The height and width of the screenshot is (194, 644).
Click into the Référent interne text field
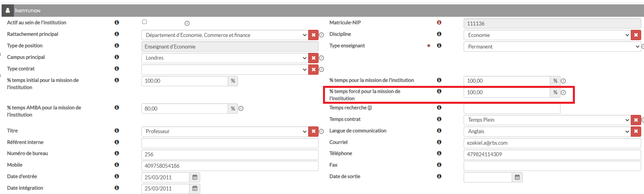(x=230, y=143)
